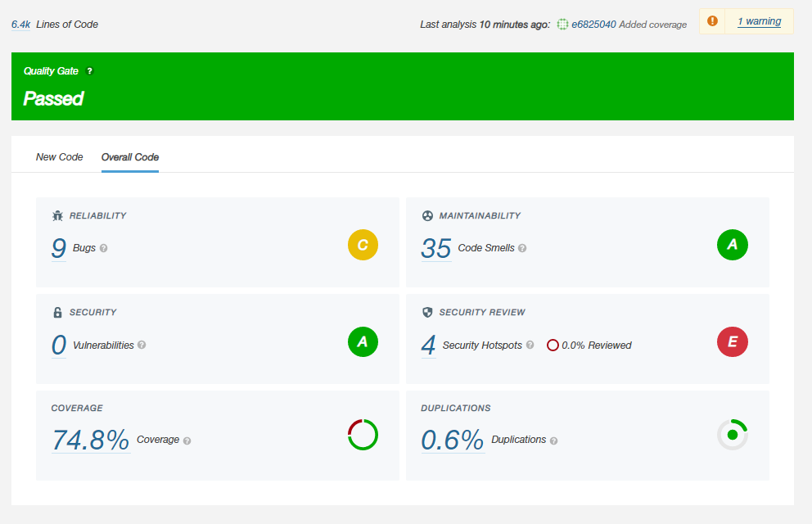Viewport: 812px width, 524px height.
Task: Click the 'Added coverage' commit message text
Action: pos(652,25)
